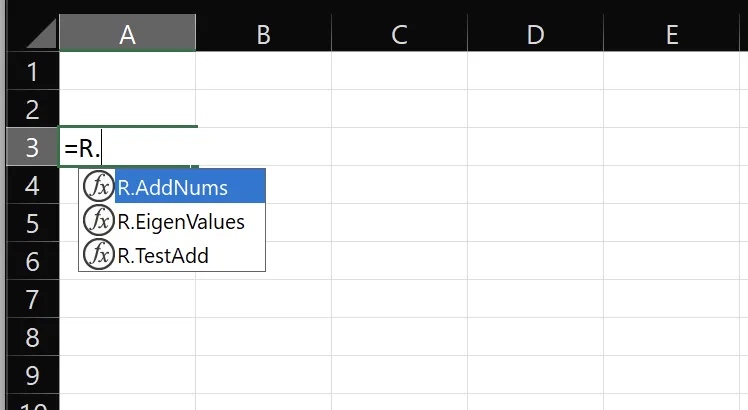Pick R.TestAdd from the suggestion list

pyautogui.click(x=163, y=256)
